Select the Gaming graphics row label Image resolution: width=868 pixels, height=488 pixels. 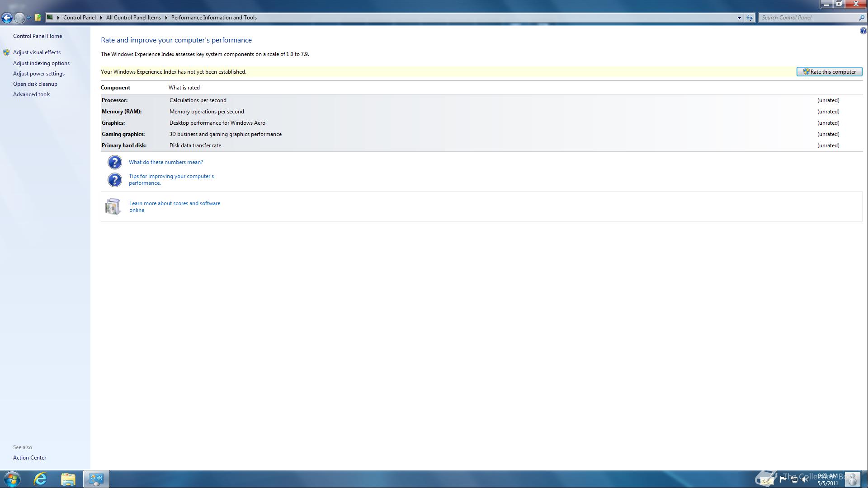point(123,134)
